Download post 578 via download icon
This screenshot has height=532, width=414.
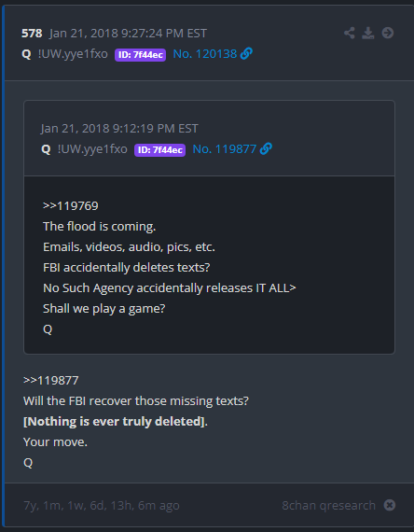[368, 34]
